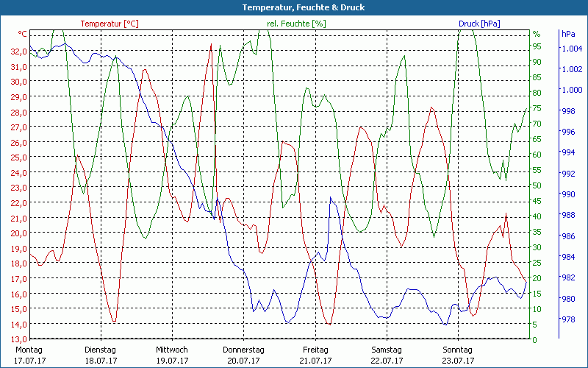Click the Samstag 22.07.17 date label
The image size is (588, 368).
click(386, 355)
